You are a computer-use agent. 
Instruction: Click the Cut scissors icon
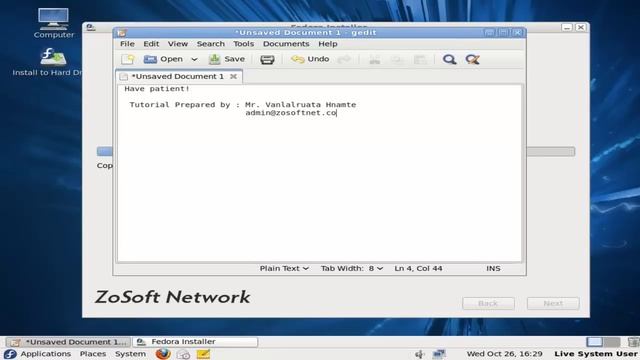[x=374, y=60]
